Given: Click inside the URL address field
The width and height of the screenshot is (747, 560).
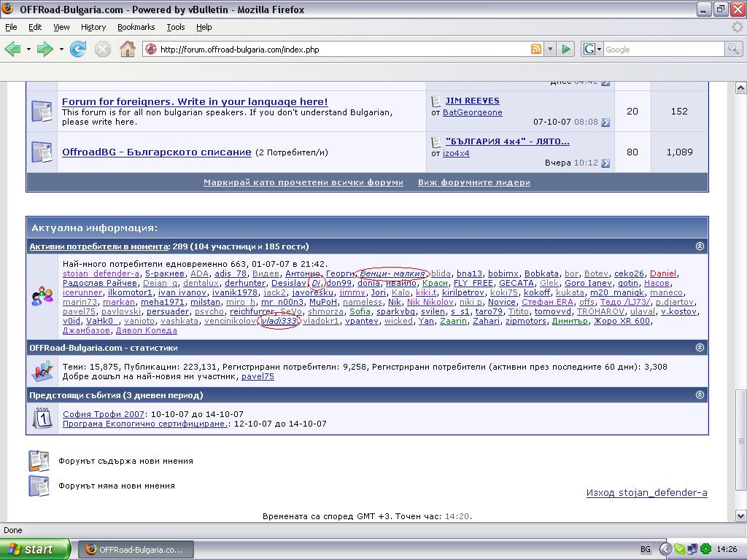Looking at the screenshot, I should pos(343,49).
